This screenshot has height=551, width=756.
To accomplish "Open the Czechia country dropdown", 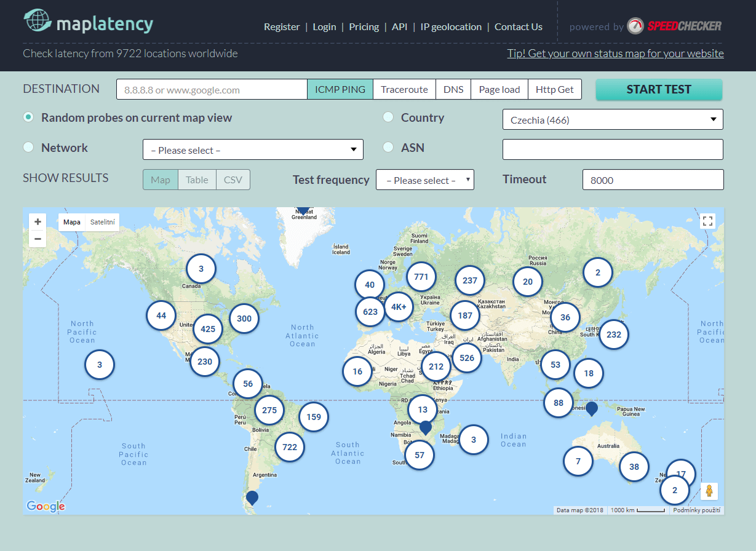I will (613, 120).
